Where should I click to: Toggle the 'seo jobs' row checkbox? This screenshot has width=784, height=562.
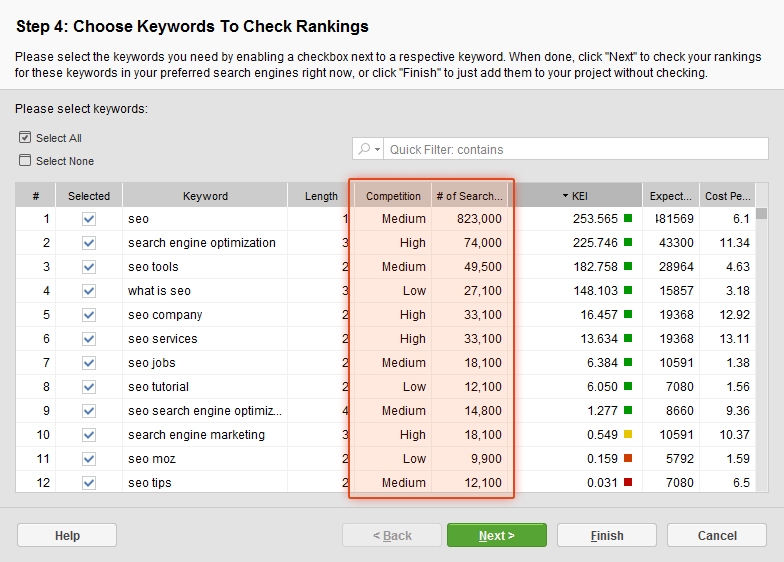(x=89, y=363)
